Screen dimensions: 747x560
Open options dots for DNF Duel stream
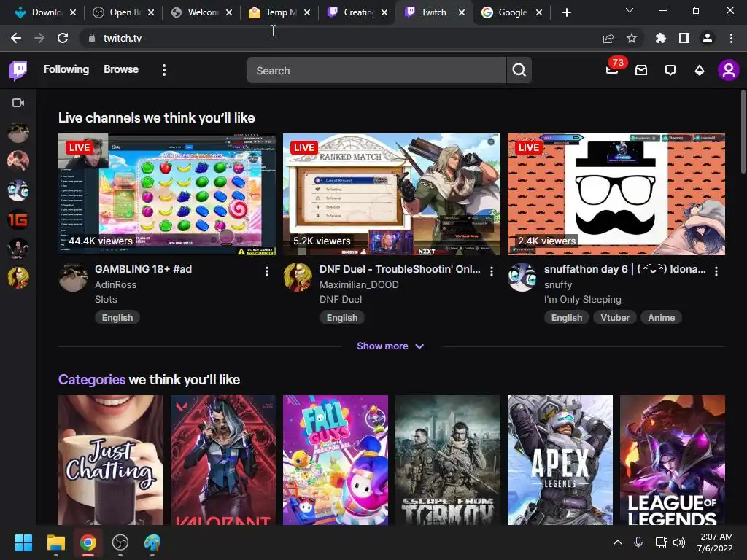click(x=492, y=271)
